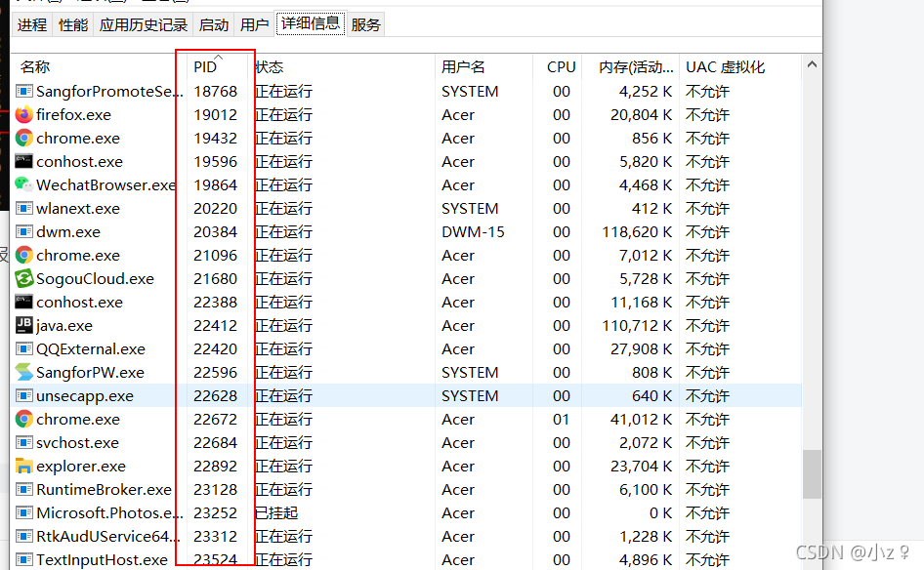Open the 服务 tab
The height and width of the screenshot is (570, 924).
(365, 24)
